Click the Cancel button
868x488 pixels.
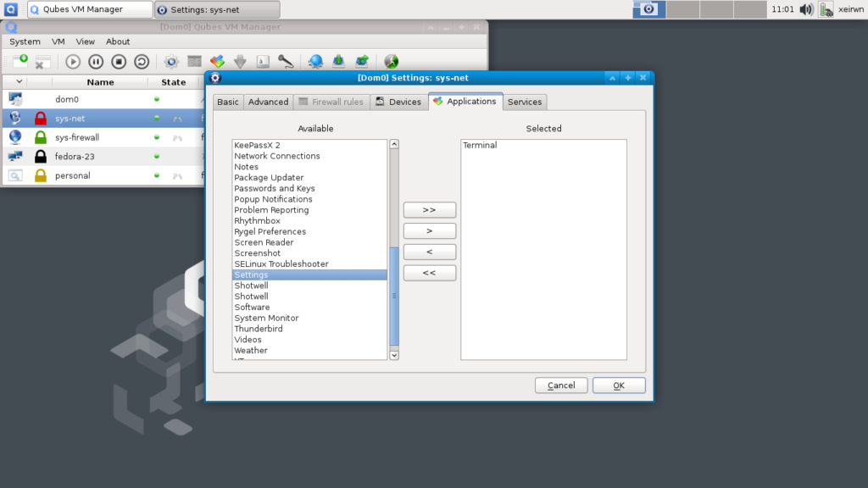point(561,385)
